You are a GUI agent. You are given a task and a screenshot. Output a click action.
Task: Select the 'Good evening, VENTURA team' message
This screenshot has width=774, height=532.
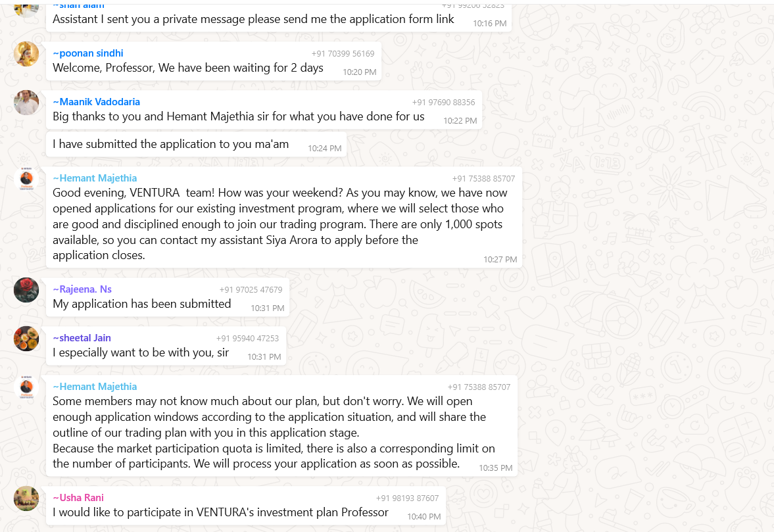[284, 218]
